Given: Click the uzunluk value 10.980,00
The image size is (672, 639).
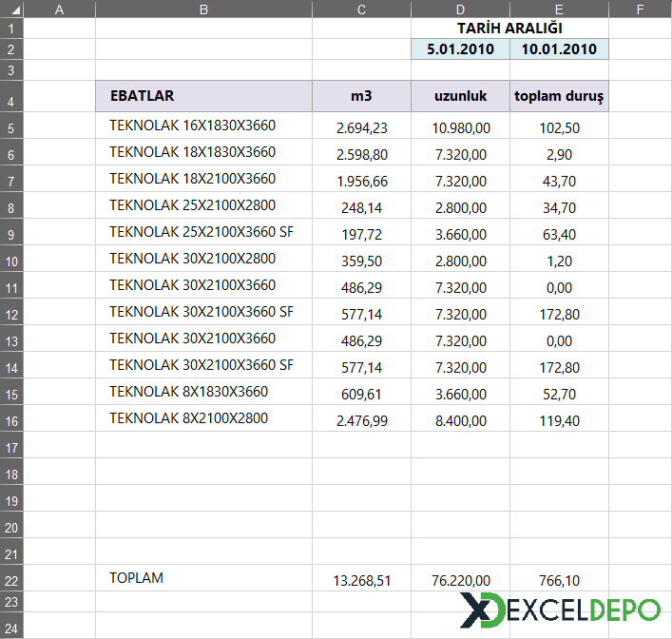Looking at the screenshot, I should coord(460,127).
